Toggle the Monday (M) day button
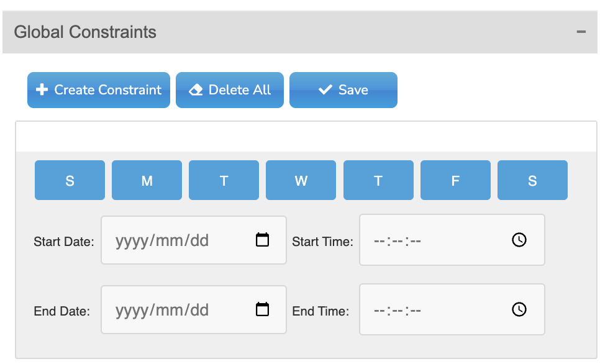600x364 pixels. point(147,180)
